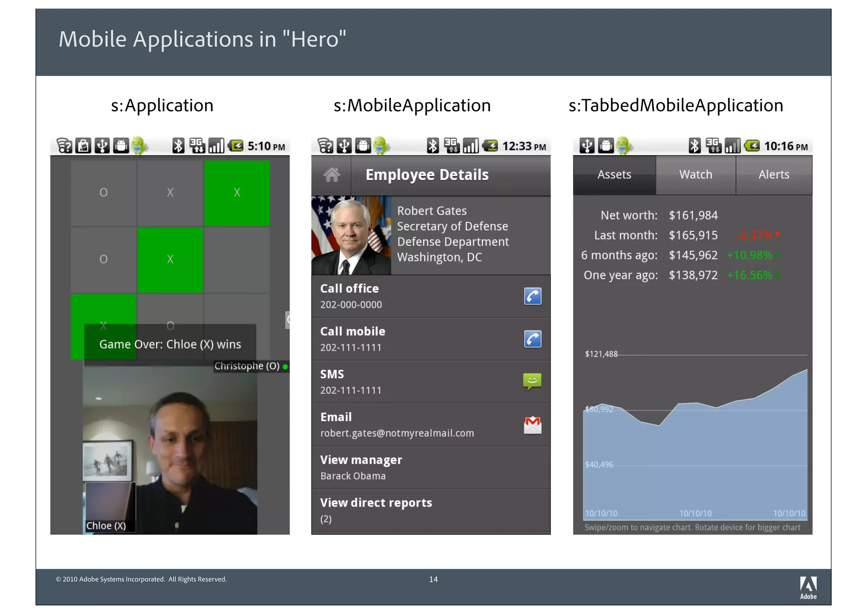This screenshot has width=868, height=614.
Task: Tap the home icon beside Employee Details
Action: pos(331,175)
